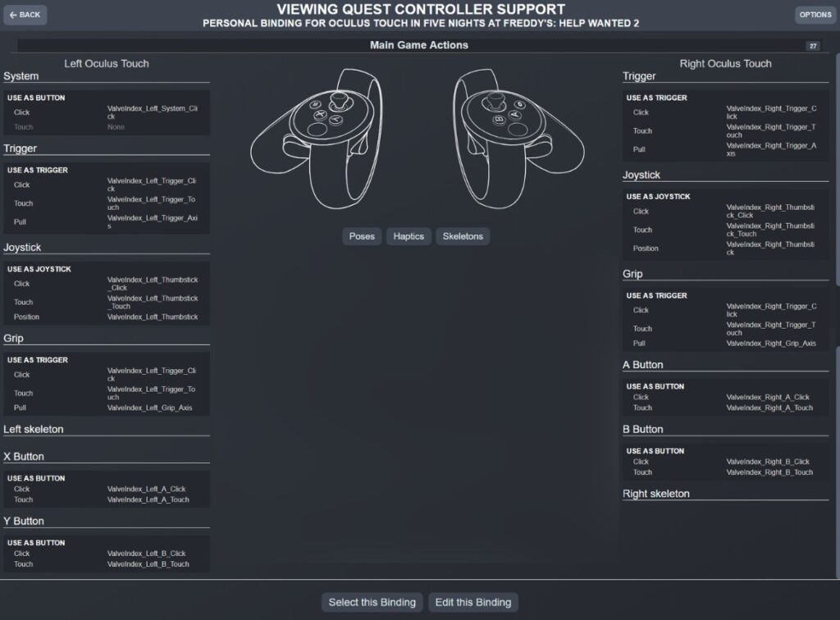Click USE AS TRIGGER under left Trigger
The height and width of the screenshot is (620, 840).
click(x=38, y=171)
